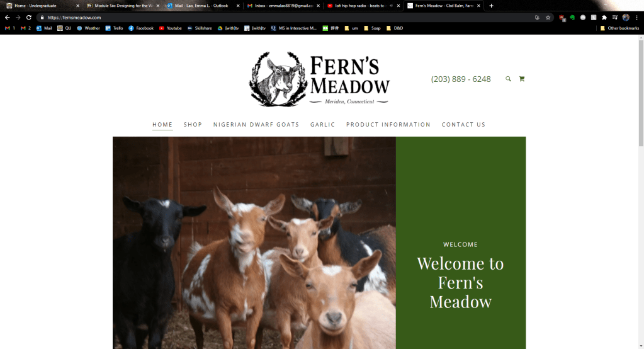Expand the Soap bookmark folder
Image resolution: width=644 pixels, height=349 pixels.
click(372, 28)
